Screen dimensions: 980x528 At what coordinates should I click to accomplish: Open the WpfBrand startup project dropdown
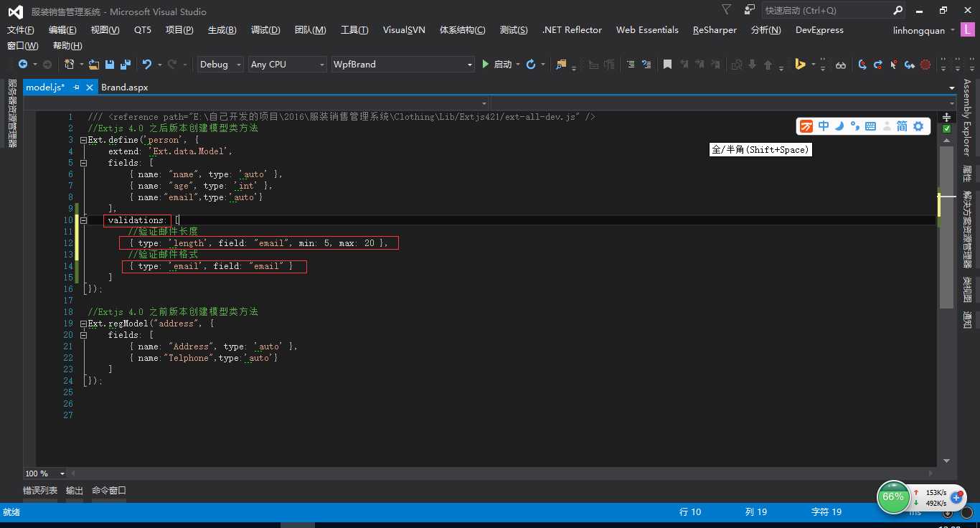click(403, 65)
